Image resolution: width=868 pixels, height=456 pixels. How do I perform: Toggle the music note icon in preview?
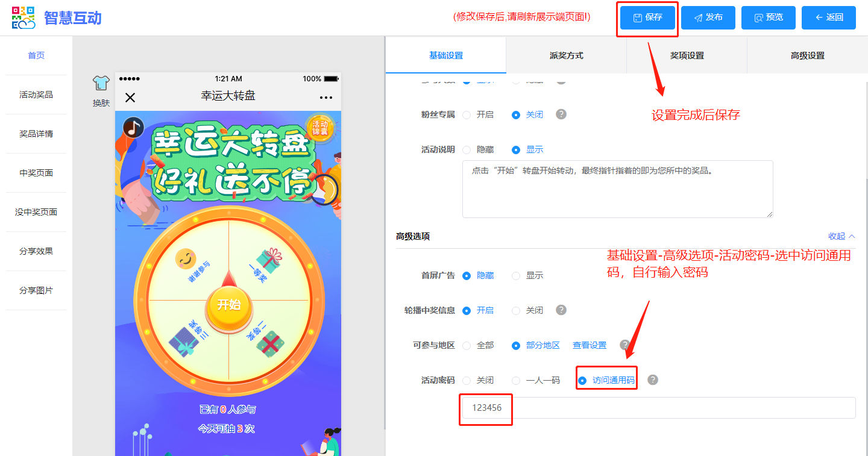[133, 127]
